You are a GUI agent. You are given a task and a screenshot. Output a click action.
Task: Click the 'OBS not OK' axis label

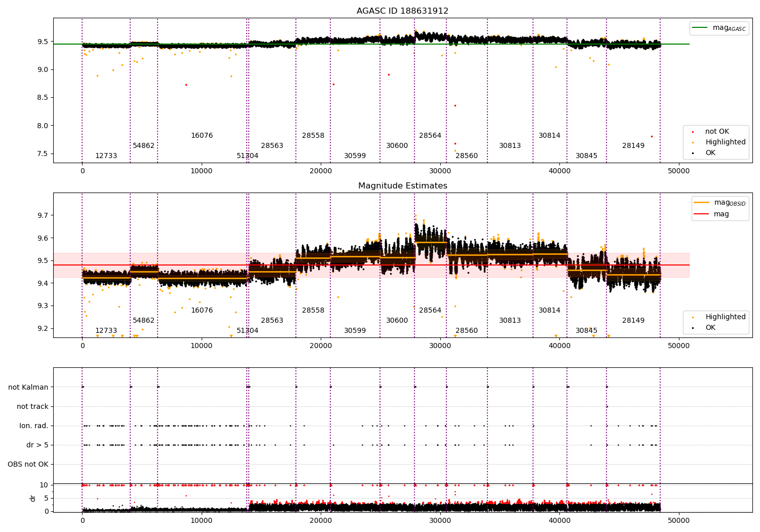click(x=28, y=464)
